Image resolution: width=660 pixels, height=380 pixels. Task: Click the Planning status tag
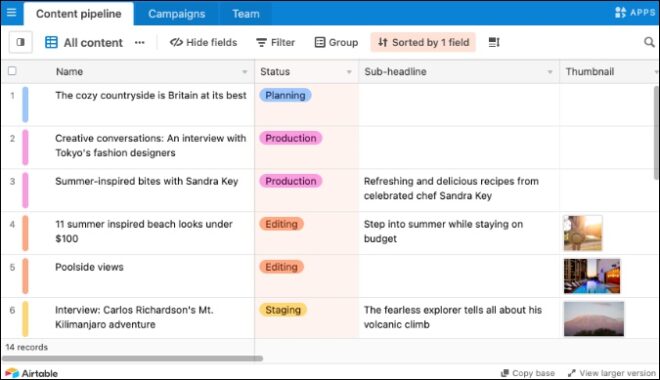(285, 95)
